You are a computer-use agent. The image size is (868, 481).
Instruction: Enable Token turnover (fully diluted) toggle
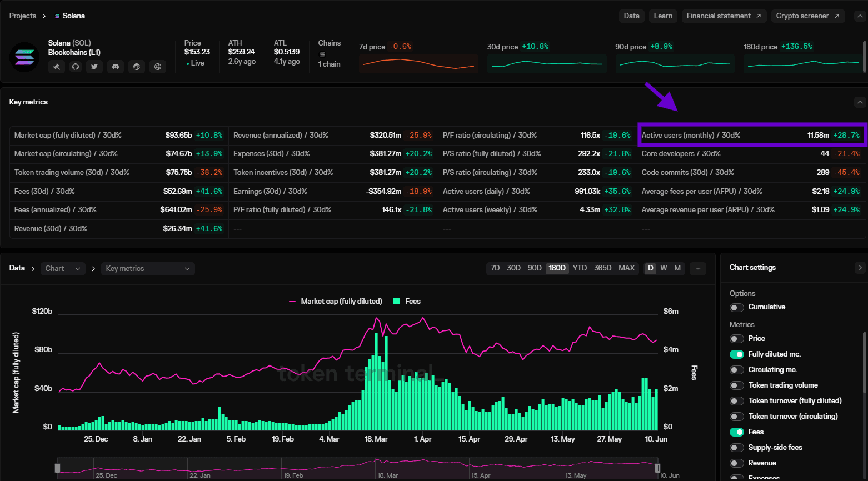click(737, 401)
